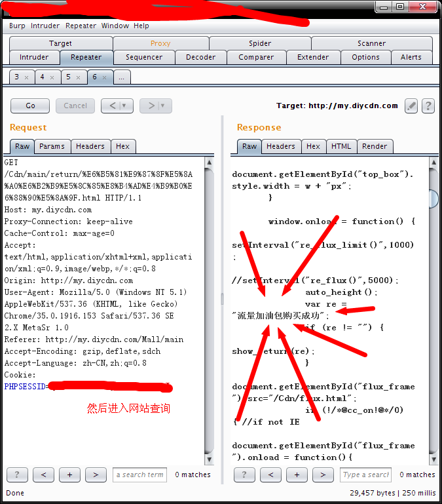Screen dimensions: 442x504
Task: Click response search next match button
Action: coord(323,475)
